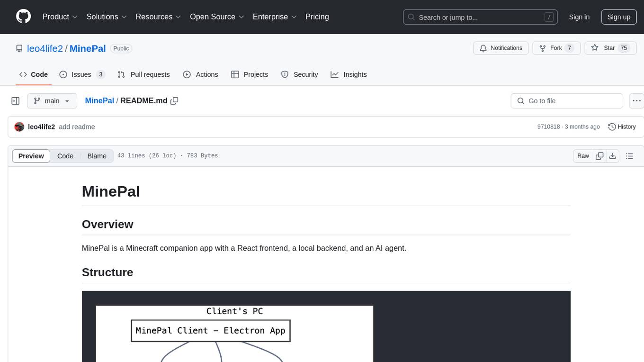This screenshot has height=362, width=644.
Task: Open the add readme commit message
Action: tap(77, 127)
